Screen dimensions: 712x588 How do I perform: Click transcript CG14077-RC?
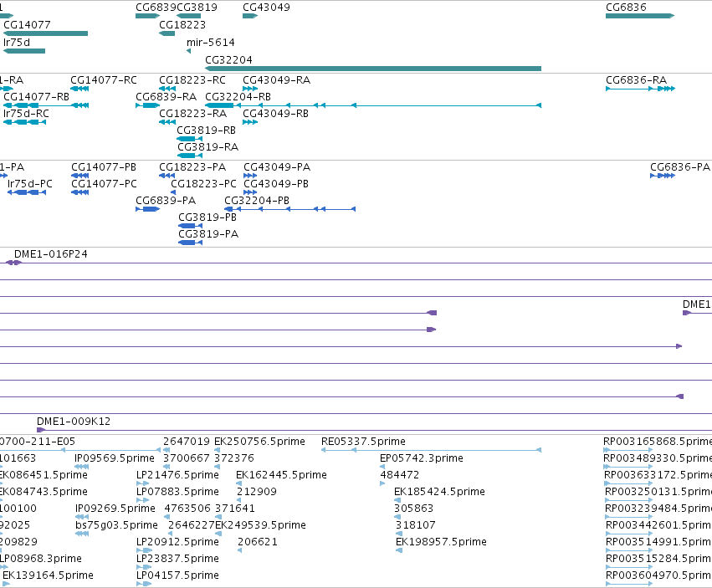80,89
